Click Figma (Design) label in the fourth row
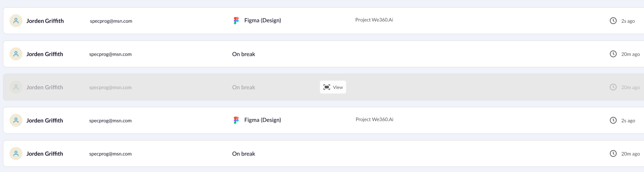This screenshot has height=172, width=644. coord(263,120)
